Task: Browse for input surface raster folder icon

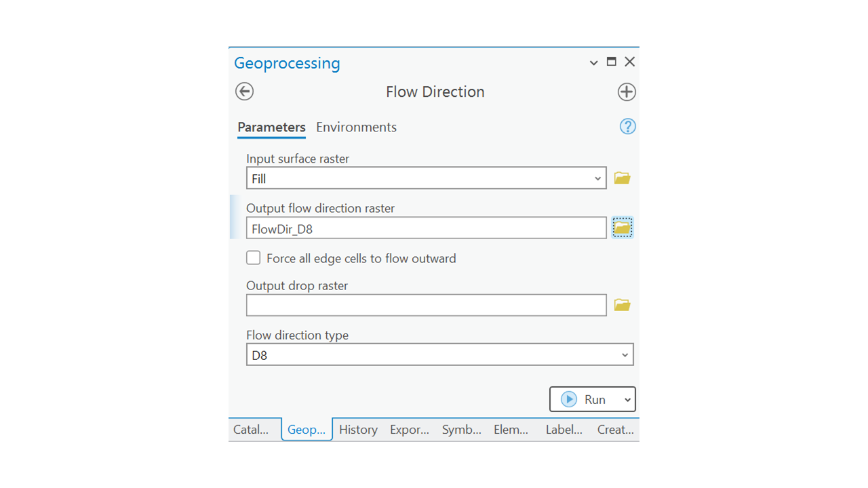Action: 622,178
